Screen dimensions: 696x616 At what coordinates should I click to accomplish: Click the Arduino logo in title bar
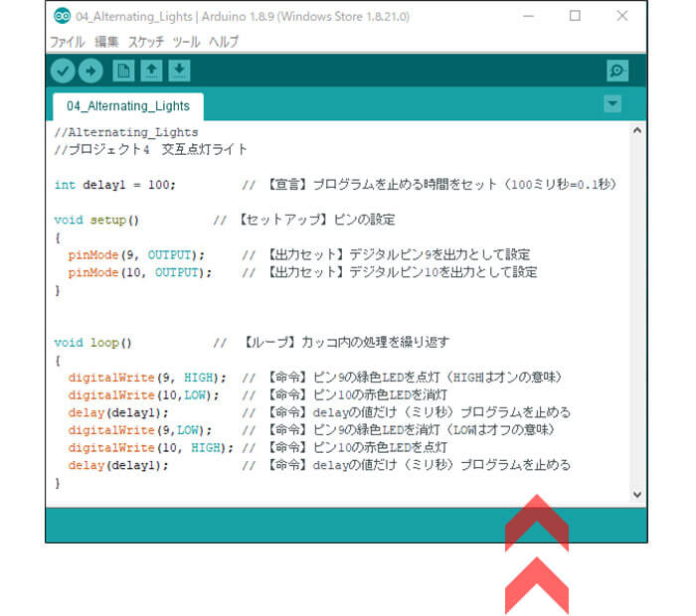click(62, 16)
